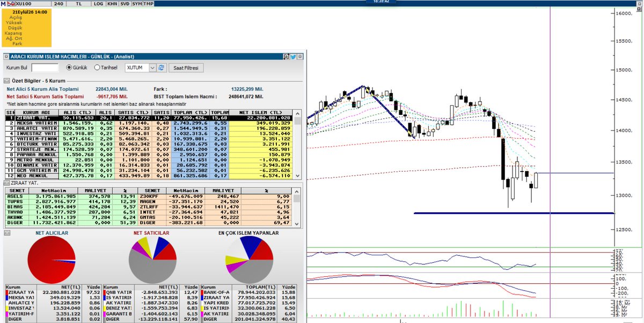
Task: Click BANK-OF-A row in most active legend
Action: 249,293
